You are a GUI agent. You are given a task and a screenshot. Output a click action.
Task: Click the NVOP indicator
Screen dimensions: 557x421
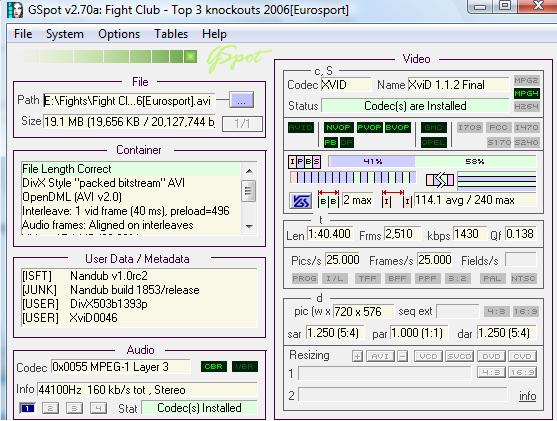click(339, 128)
